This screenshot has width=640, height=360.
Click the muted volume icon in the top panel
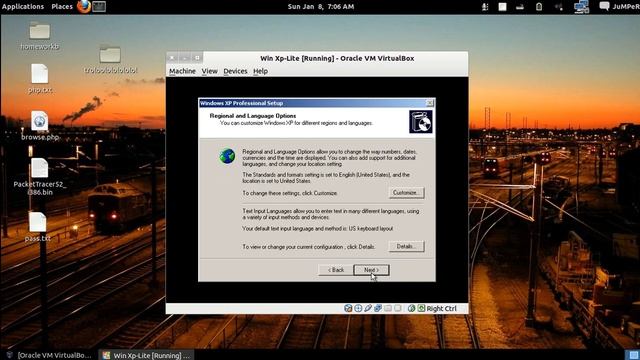pyautogui.click(x=559, y=7)
